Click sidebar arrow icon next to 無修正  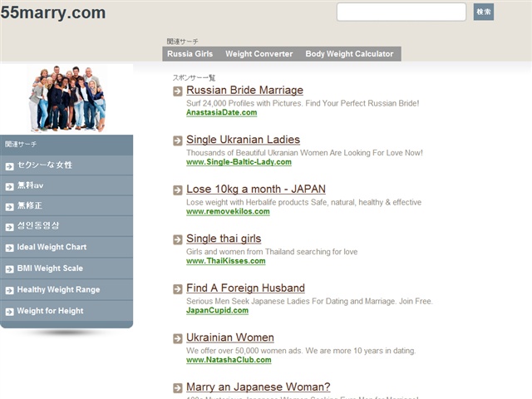coord(9,207)
